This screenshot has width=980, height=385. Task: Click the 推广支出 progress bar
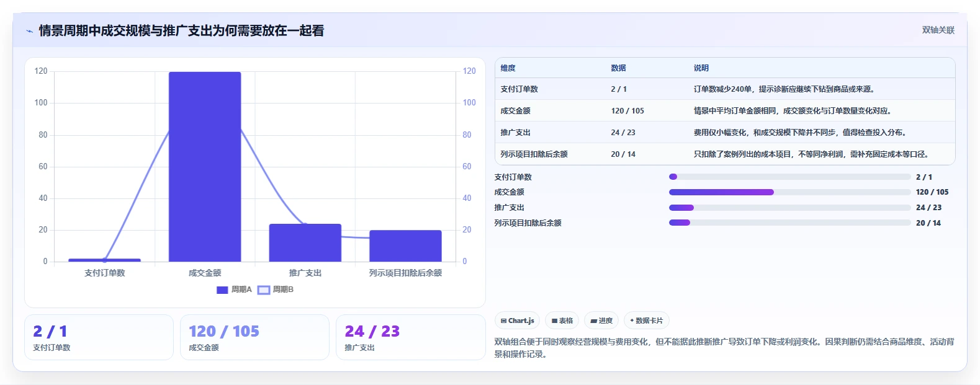pyautogui.click(x=789, y=208)
